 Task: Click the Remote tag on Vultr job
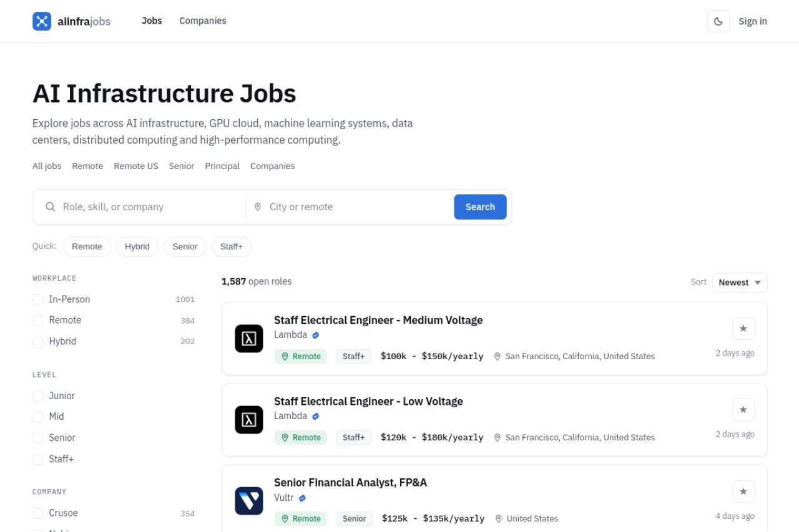pyautogui.click(x=300, y=519)
